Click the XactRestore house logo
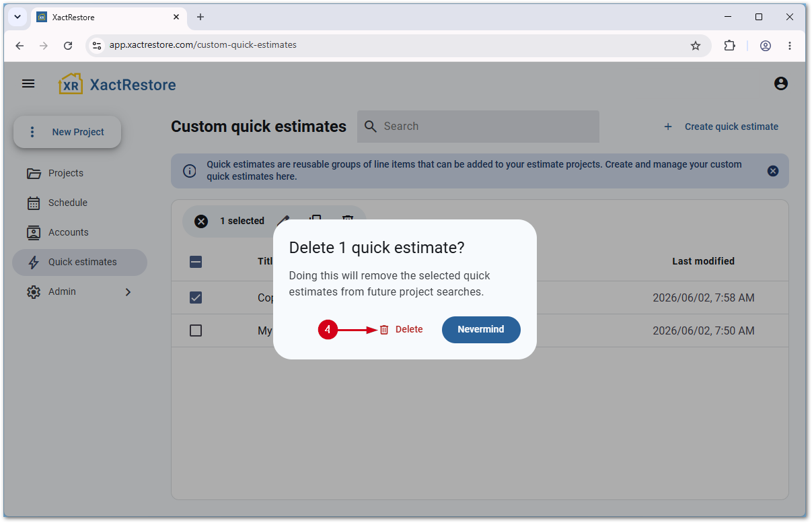Viewport: 812px width, 523px height. point(71,84)
